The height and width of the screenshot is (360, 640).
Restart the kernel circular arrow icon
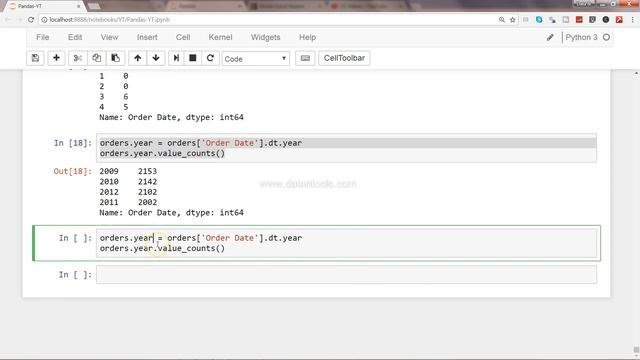pos(210,58)
